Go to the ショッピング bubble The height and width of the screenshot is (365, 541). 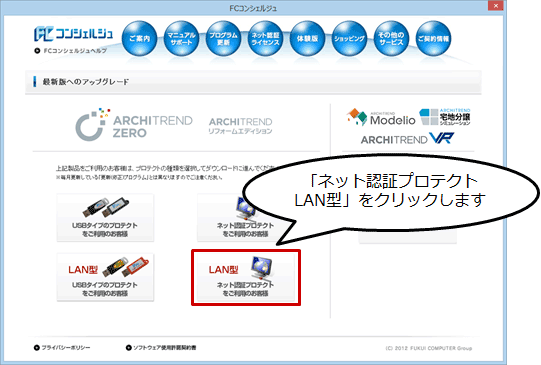tap(349, 39)
